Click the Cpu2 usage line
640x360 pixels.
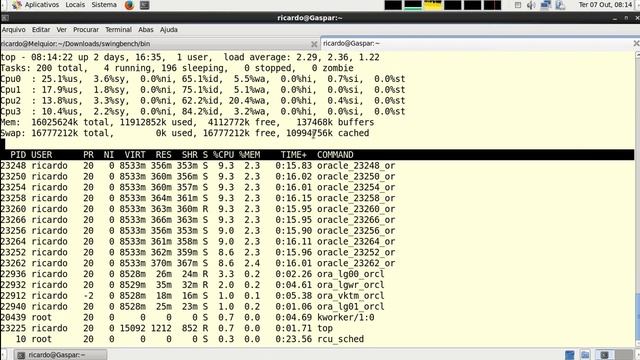tap(203, 100)
